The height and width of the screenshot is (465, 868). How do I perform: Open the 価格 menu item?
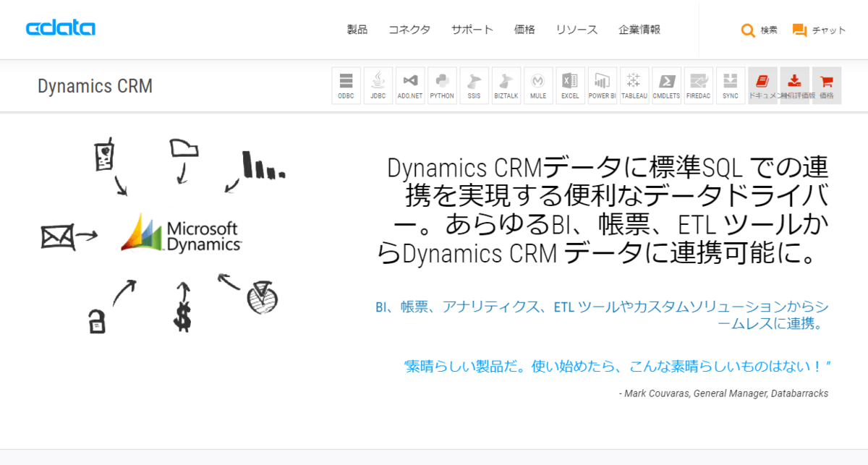[524, 30]
